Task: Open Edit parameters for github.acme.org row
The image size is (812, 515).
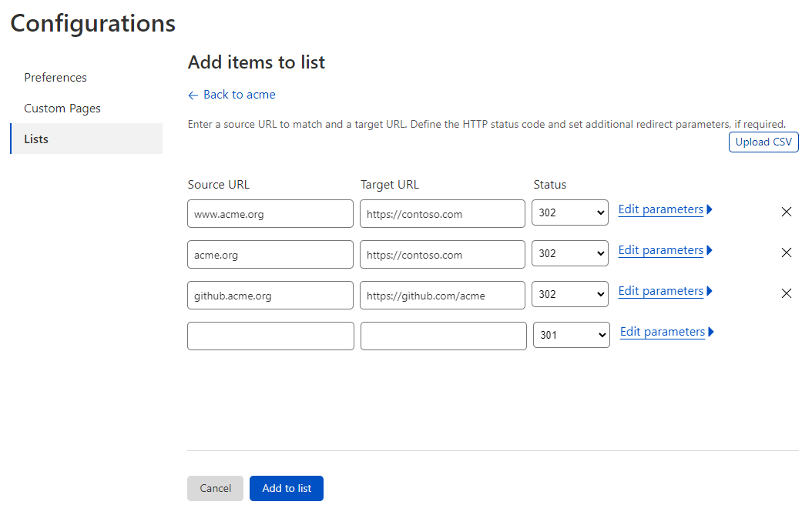Action: tap(660, 290)
